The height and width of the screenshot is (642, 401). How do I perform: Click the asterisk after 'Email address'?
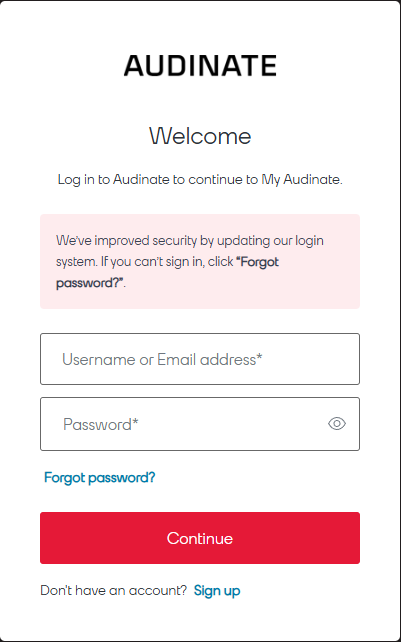[x=259, y=356]
